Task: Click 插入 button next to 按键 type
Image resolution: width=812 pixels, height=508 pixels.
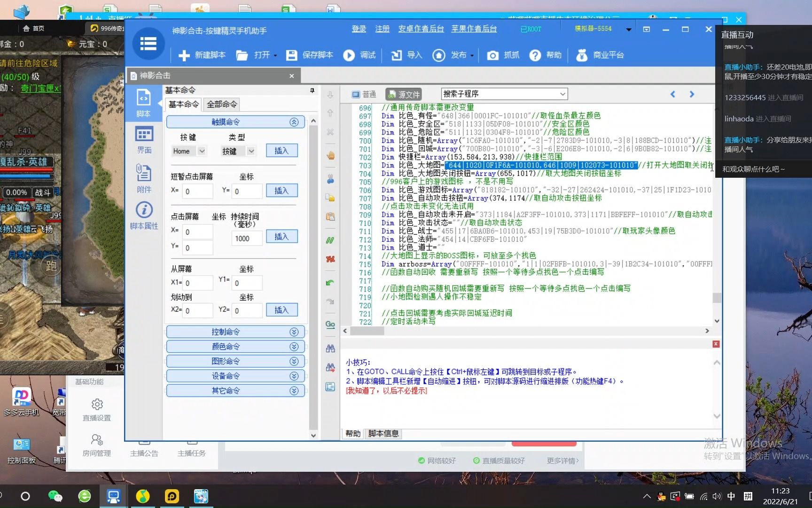Action: pyautogui.click(x=281, y=151)
